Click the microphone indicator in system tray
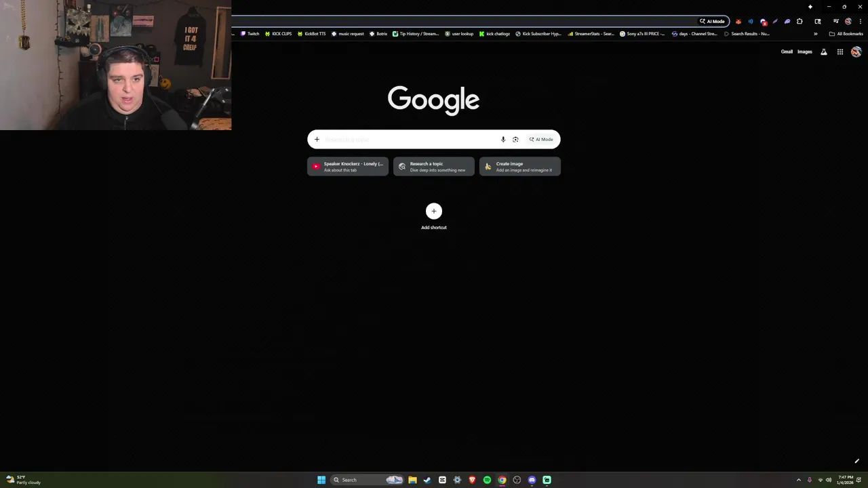The height and width of the screenshot is (488, 868). [810, 480]
